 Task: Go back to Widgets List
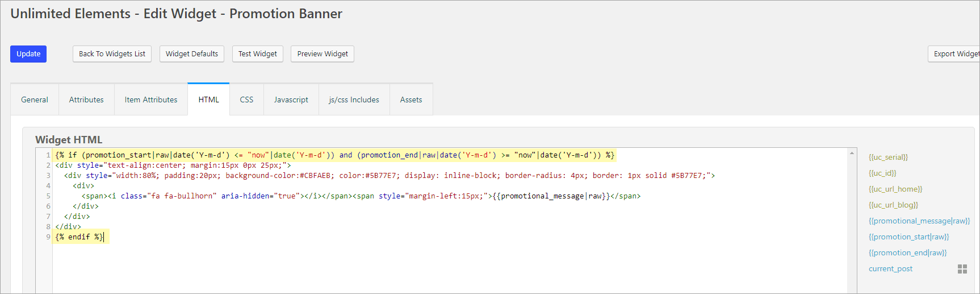pos(112,54)
